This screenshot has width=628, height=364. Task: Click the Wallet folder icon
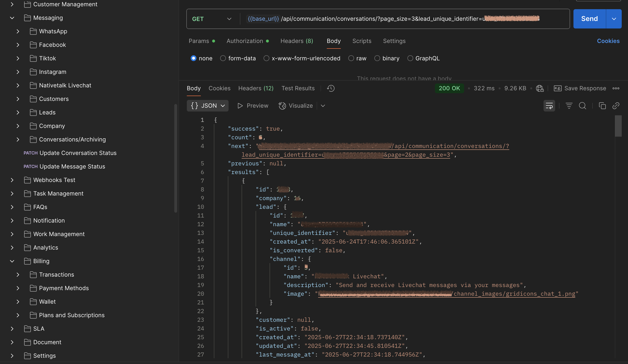[x=33, y=302]
